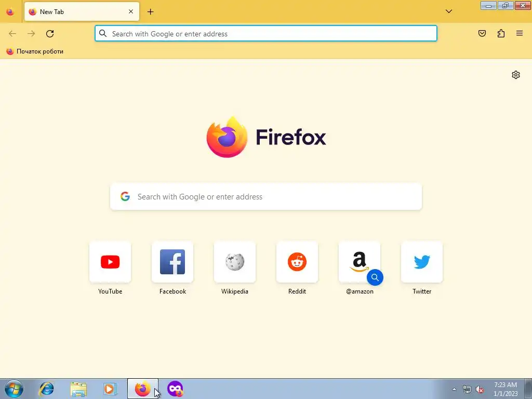Launch Windows Media Player from taskbar

110,389
